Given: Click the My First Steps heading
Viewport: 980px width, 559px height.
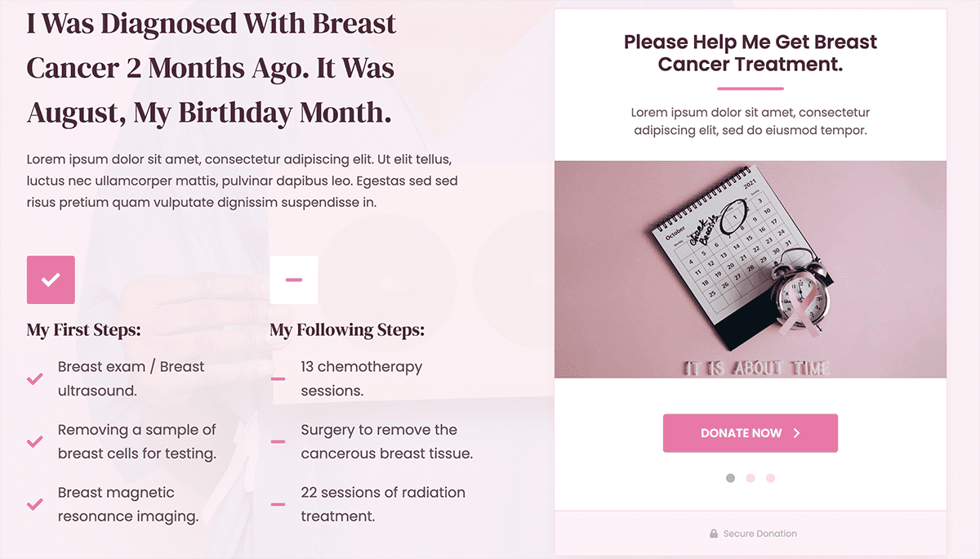Looking at the screenshot, I should [84, 330].
